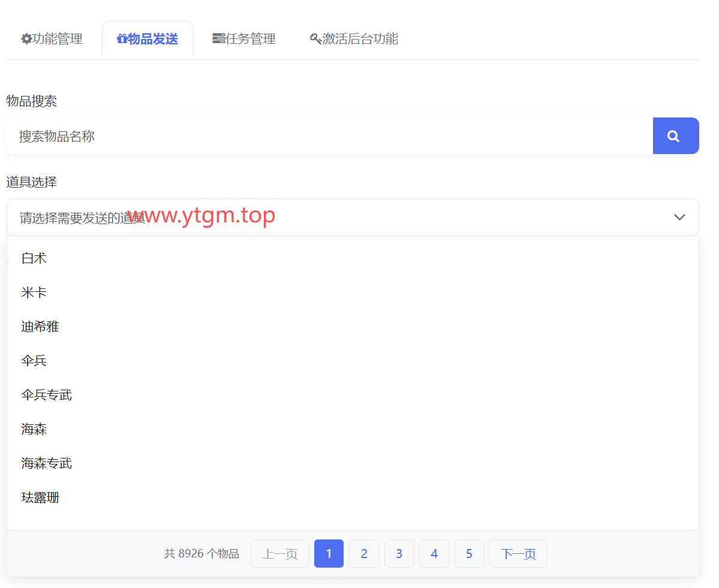Click the 搜索物品名称 input field

tap(329, 136)
